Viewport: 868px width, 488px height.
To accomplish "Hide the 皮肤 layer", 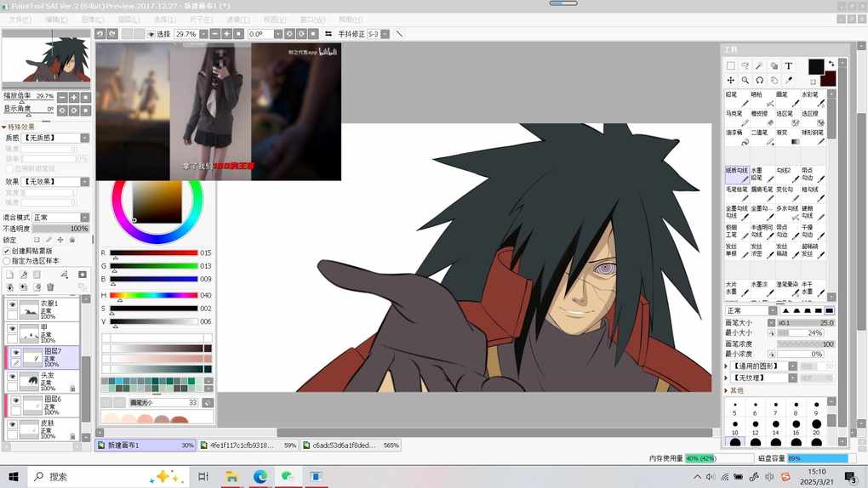I will (12, 424).
